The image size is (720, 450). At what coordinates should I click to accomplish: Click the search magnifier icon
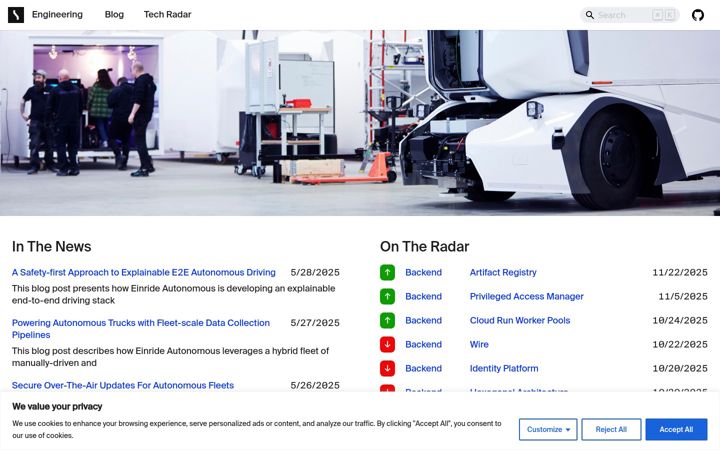click(590, 15)
